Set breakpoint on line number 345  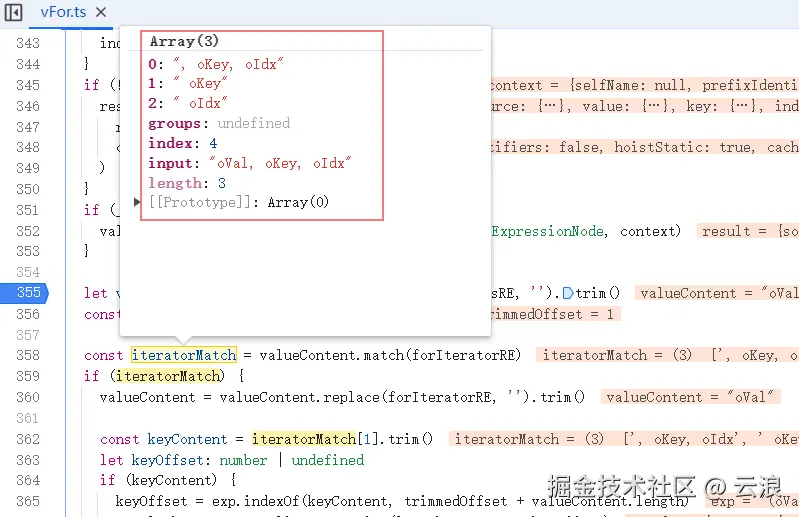point(28,85)
